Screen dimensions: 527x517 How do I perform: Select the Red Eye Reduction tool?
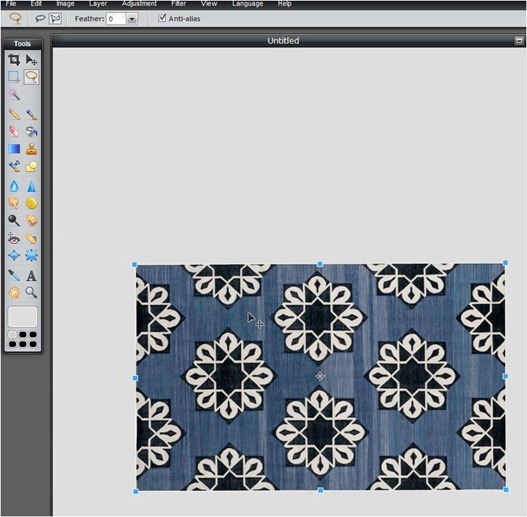coord(14,239)
